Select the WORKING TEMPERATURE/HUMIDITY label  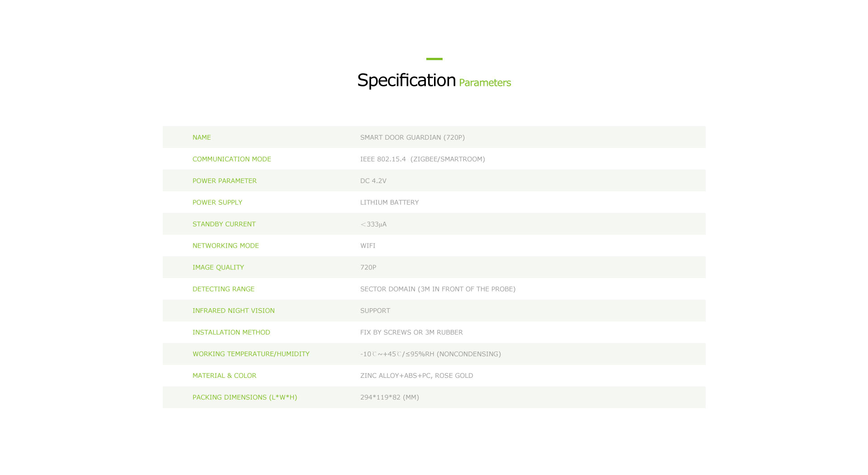(251, 354)
